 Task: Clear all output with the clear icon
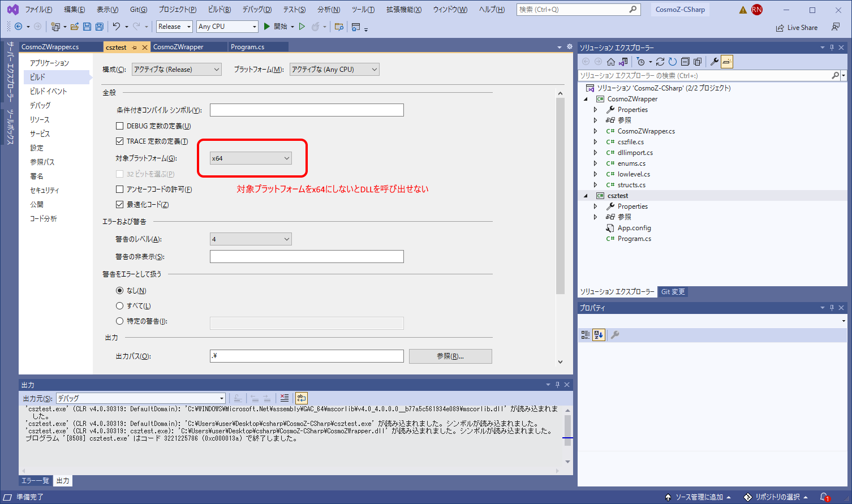285,398
